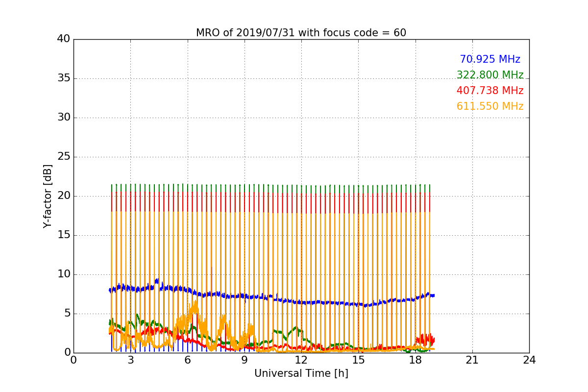This screenshot has height=392, width=588.
Task: Click the y-axis tick label 35
Action: (x=63, y=78)
